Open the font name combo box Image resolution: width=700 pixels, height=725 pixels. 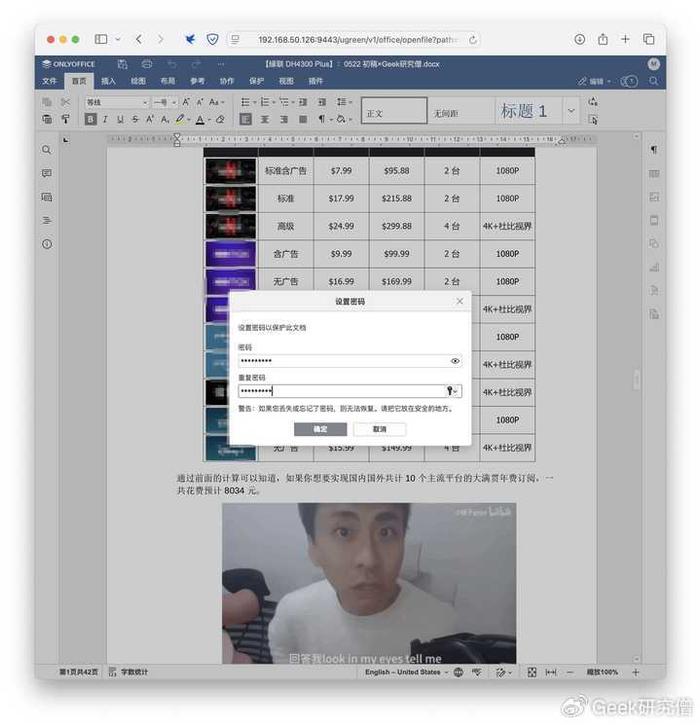(x=117, y=102)
